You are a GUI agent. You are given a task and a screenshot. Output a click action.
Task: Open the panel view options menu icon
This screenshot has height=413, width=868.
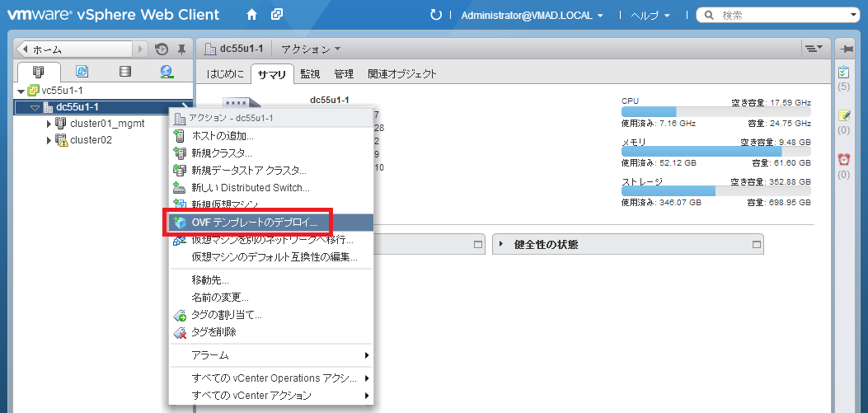(x=814, y=49)
